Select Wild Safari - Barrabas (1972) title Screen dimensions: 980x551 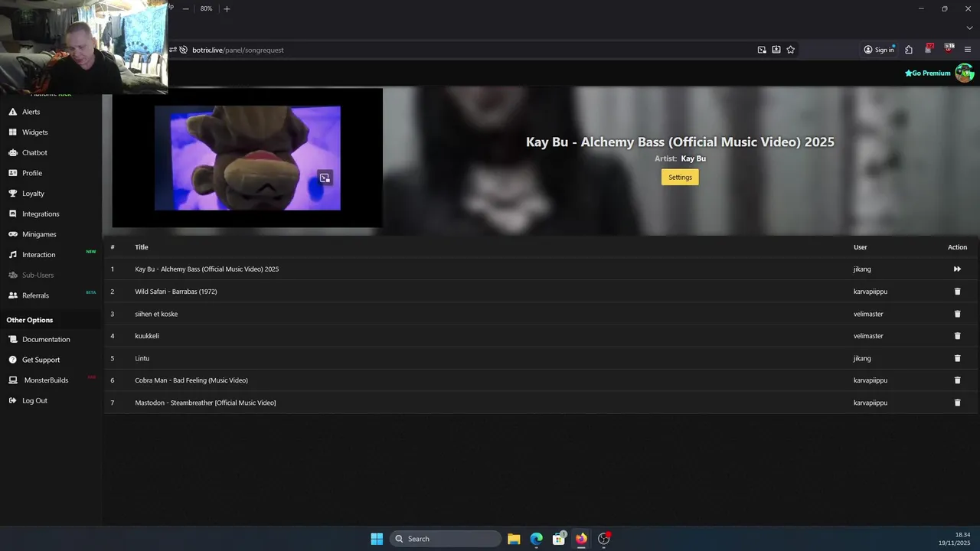coord(176,292)
